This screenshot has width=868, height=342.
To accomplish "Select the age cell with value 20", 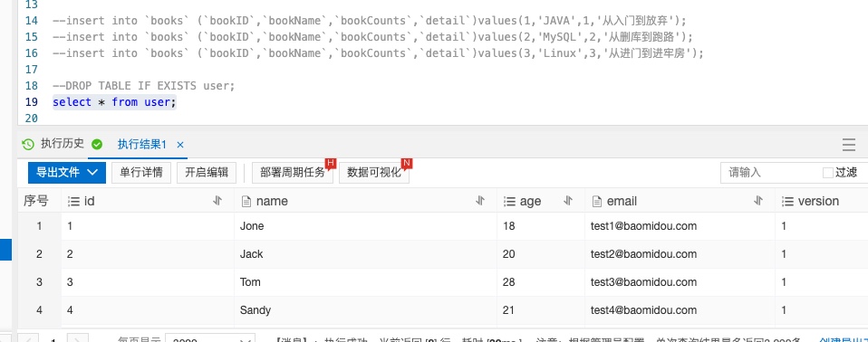I will [x=541, y=254].
